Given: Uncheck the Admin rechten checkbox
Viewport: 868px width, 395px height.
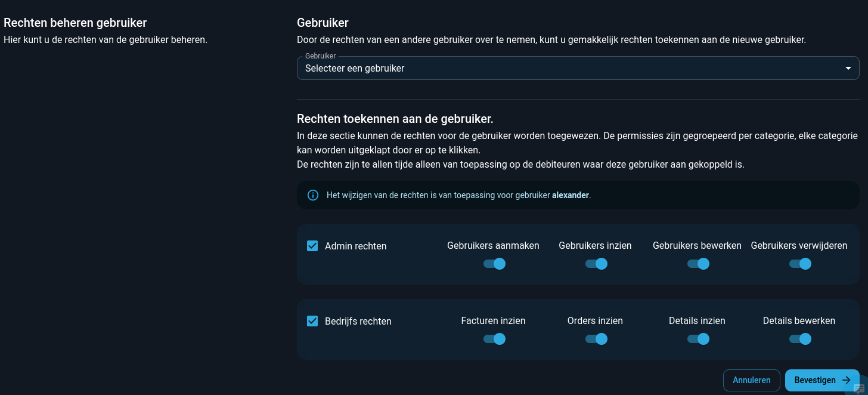Looking at the screenshot, I should (x=312, y=246).
